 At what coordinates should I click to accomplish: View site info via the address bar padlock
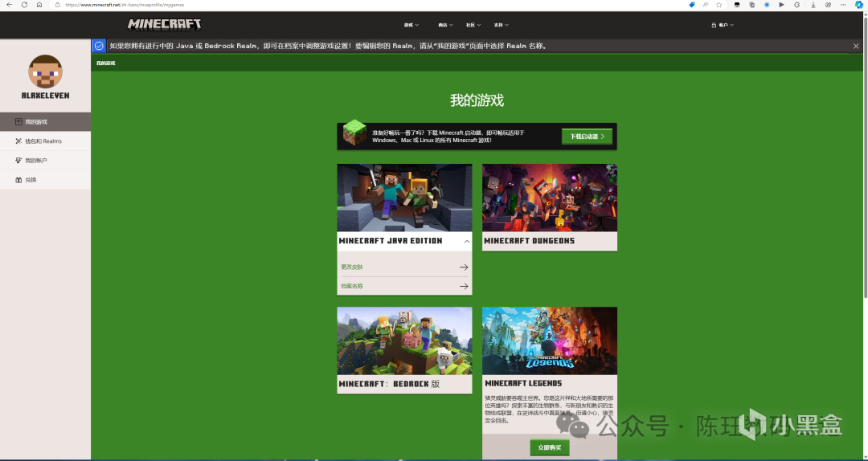58,5
